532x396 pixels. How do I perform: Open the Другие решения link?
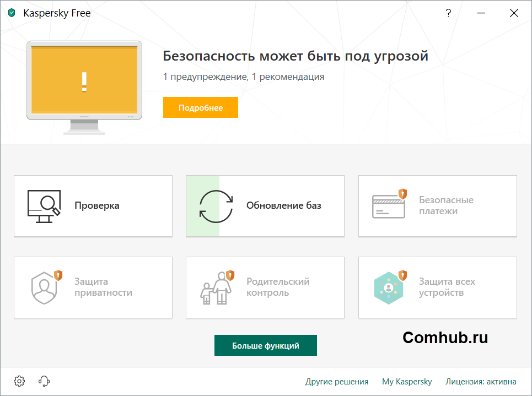pos(337,382)
